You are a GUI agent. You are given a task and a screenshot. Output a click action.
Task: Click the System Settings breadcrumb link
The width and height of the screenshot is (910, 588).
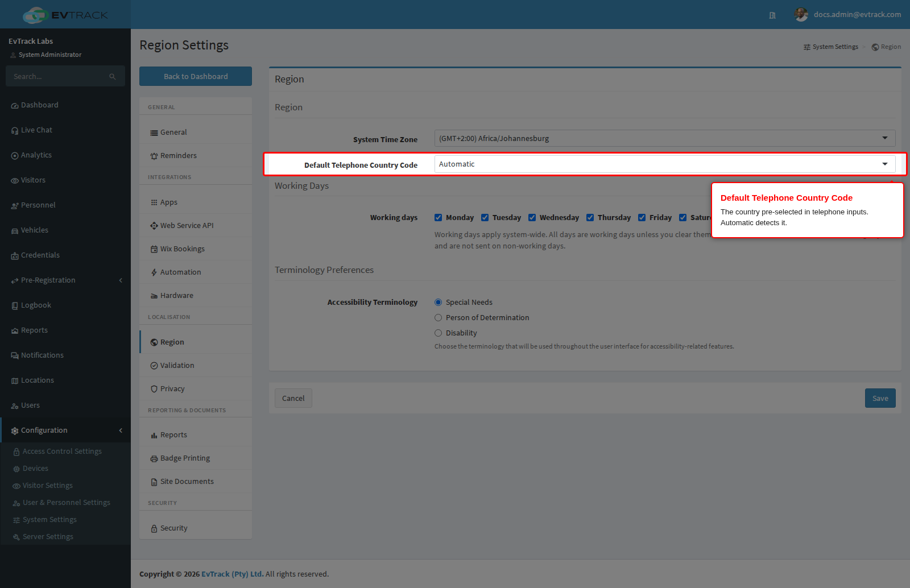pos(831,47)
